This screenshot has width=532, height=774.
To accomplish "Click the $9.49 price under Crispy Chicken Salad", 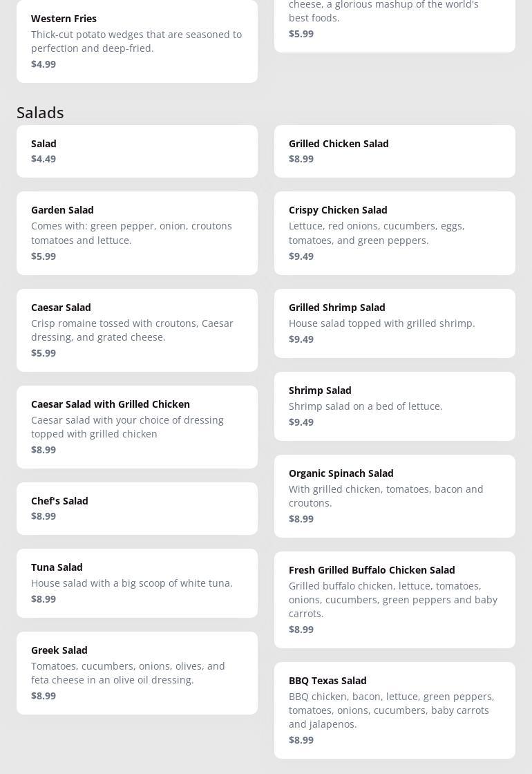I will [x=301, y=256].
